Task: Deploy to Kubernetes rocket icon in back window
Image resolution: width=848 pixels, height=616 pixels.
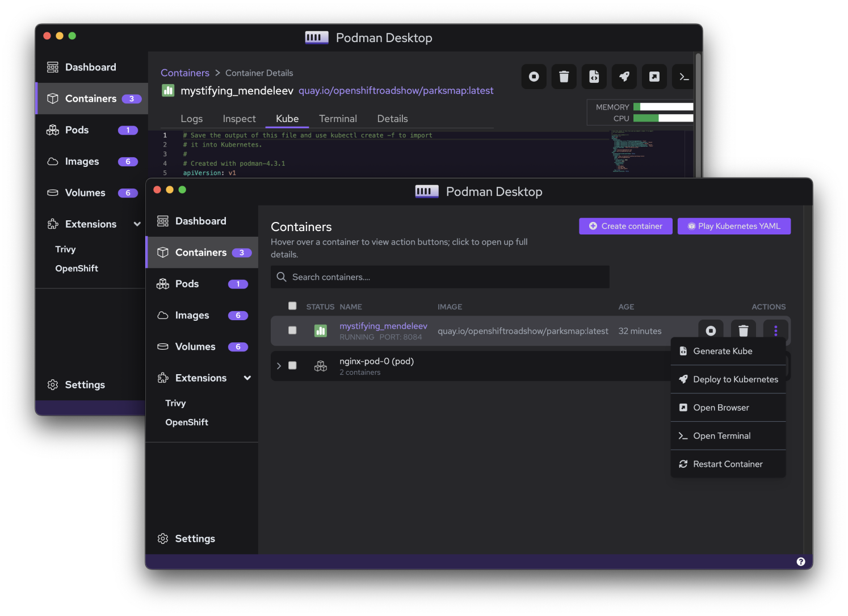Action: [624, 77]
